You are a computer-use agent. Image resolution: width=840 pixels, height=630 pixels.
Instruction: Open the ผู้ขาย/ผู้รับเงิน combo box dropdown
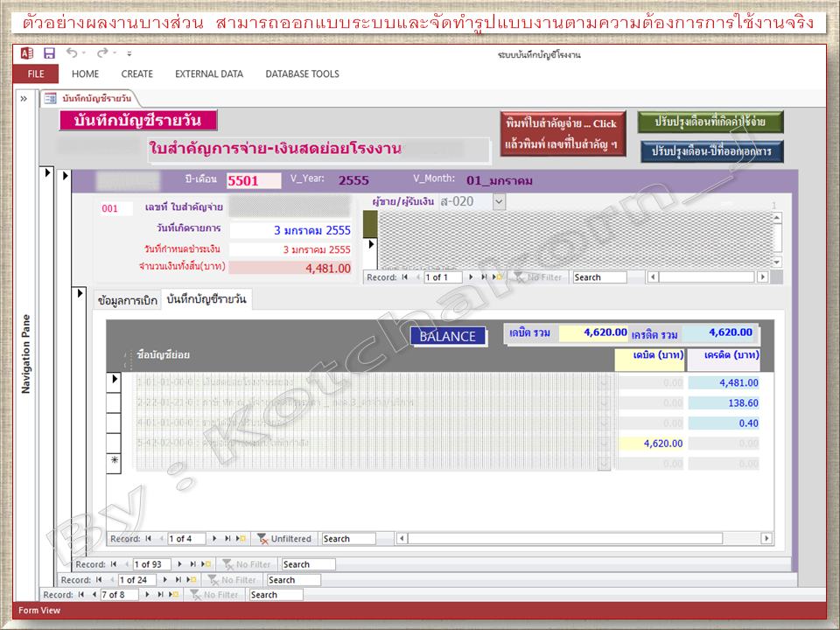point(499,202)
